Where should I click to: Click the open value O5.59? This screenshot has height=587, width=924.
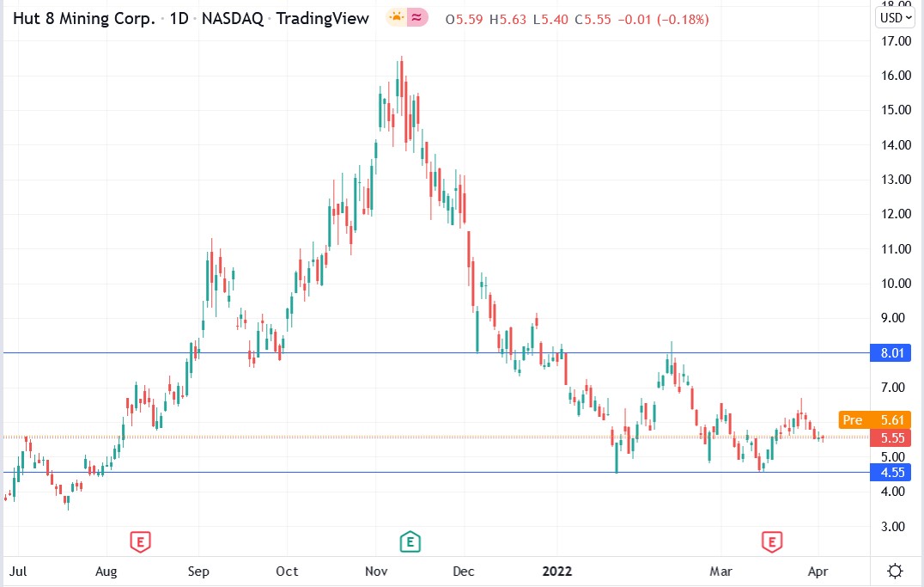[465, 20]
